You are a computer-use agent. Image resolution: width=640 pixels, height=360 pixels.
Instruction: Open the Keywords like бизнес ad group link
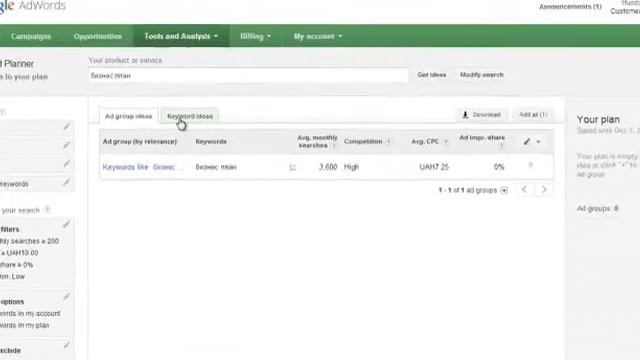(143, 167)
